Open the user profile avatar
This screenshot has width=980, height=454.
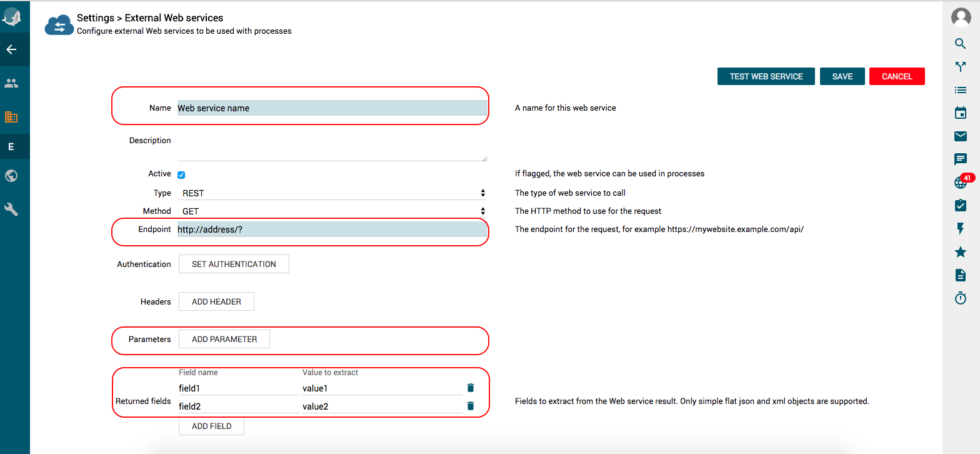961,18
